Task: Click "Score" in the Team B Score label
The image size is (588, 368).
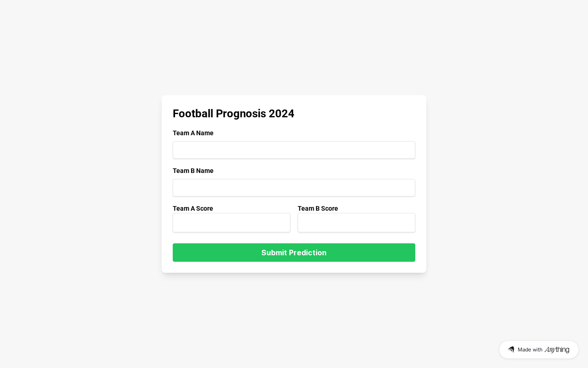Action: click(x=329, y=208)
